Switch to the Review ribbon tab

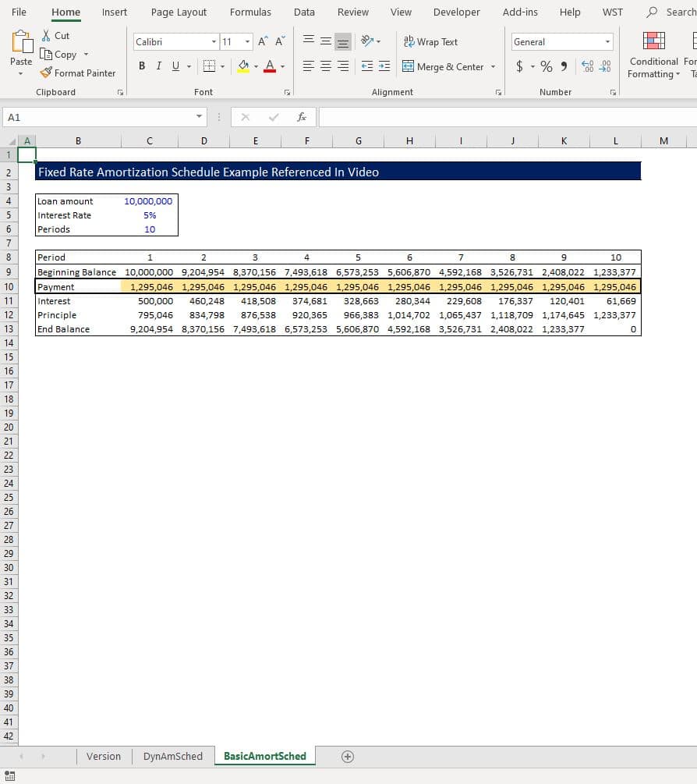352,12
